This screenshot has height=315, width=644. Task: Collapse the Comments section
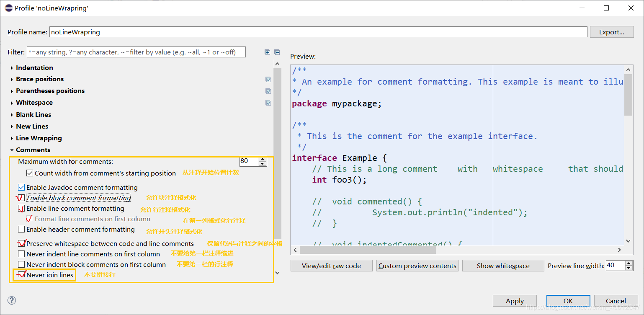coord(11,150)
